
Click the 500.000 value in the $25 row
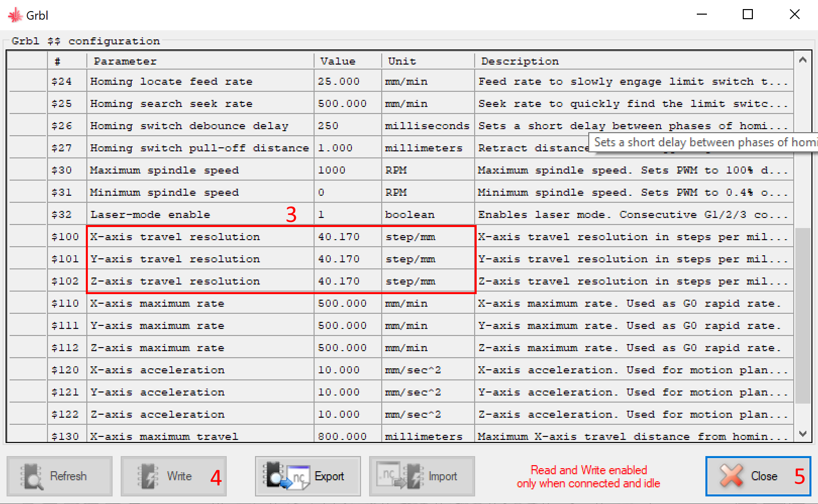348,103
